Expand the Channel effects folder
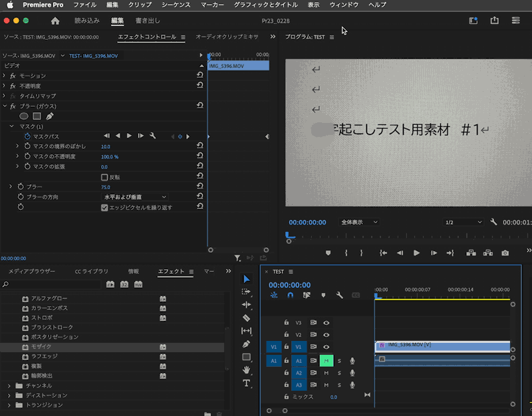Viewport: 532px width, 416px height. (x=9, y=386)
